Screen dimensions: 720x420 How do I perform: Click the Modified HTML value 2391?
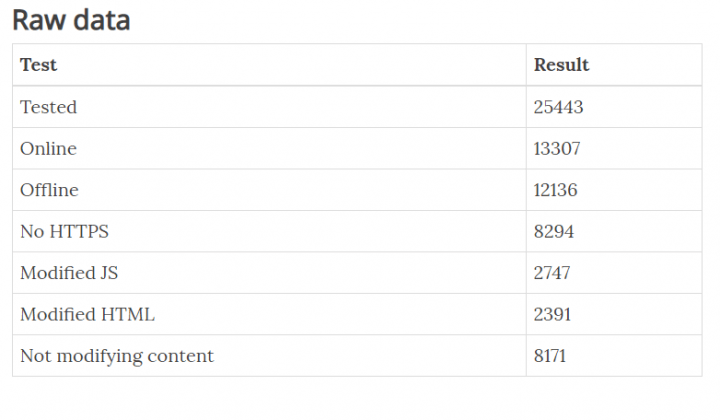[x=552, y=315]
